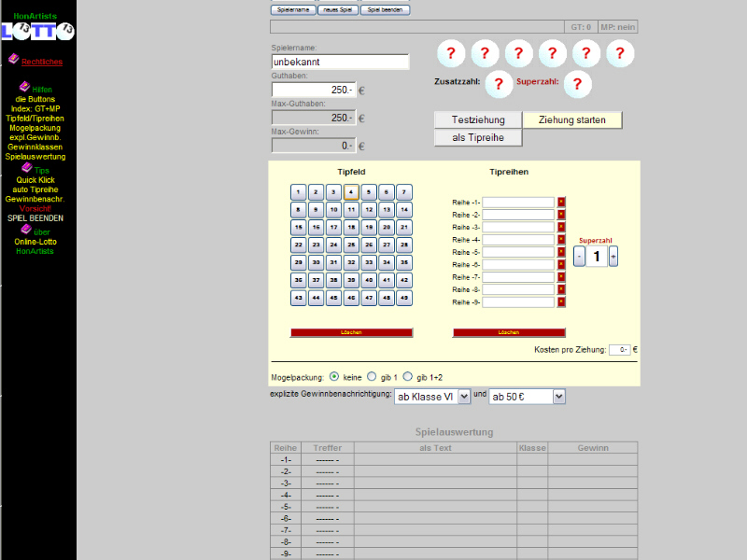Select the "keine" Mogelpackung option
The height and width of the screenshot is (560, 747).
pyautogui.click(x=334, y=377)
